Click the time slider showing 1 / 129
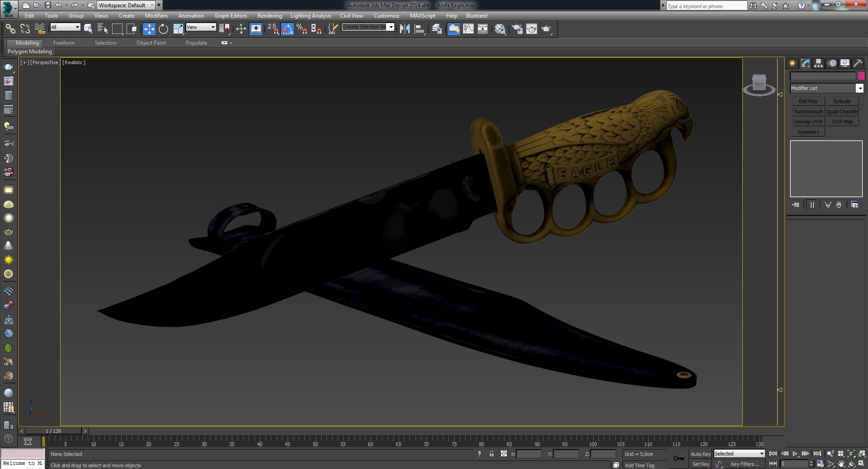Viewport: 868px width, 469px height. coord(53,431)
